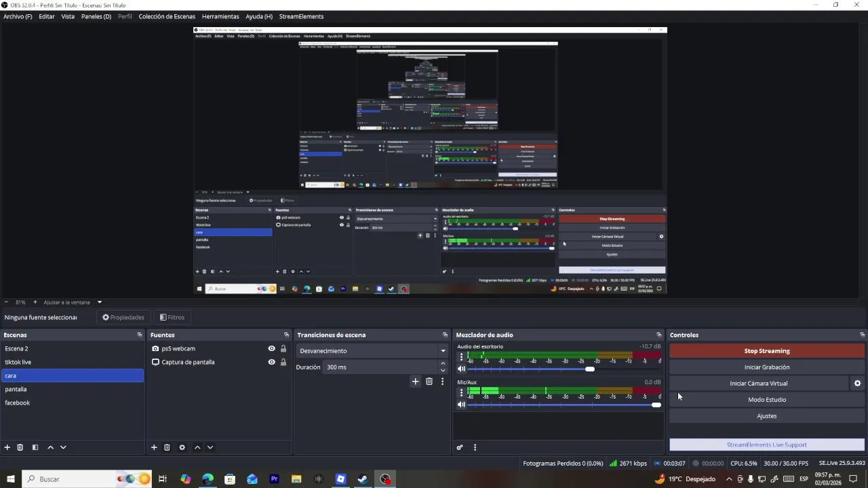Open the Archivo (F) menu

click(x=18, y=16)
